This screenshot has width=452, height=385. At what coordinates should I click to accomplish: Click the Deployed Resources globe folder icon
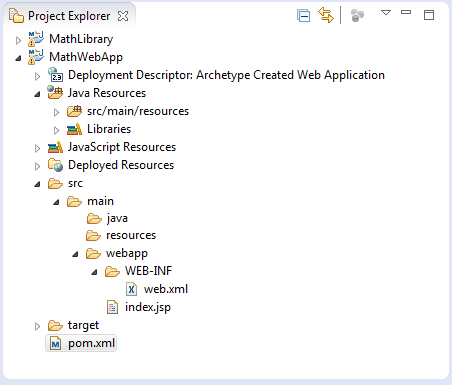(x=55, y=165)
